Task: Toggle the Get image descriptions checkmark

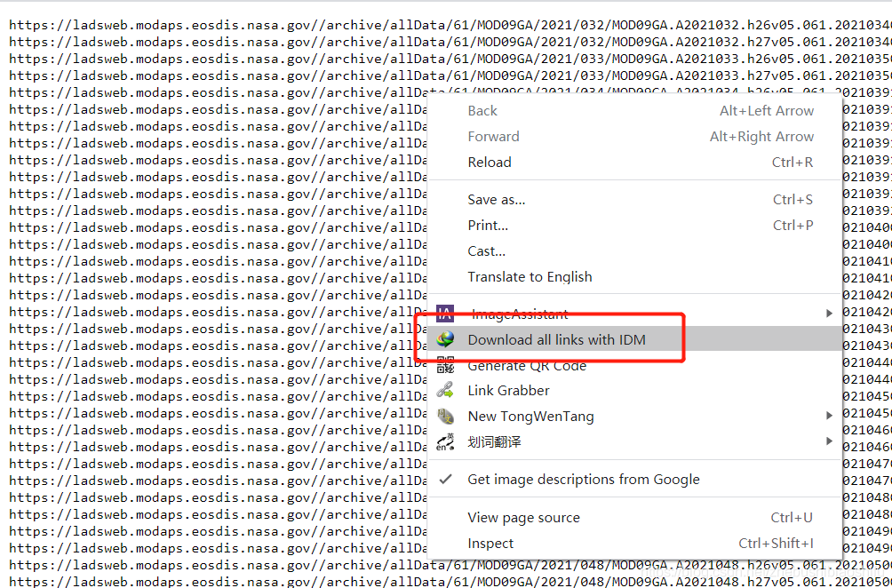Action: click(445, 480)
